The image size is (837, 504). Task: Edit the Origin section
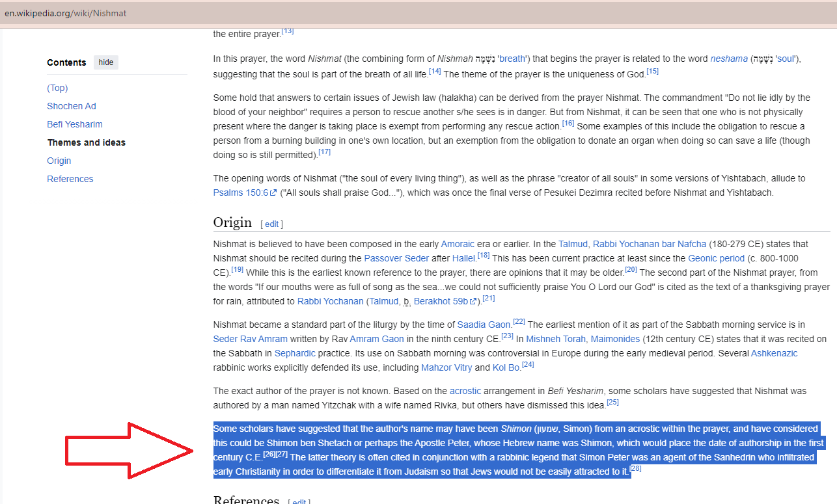pos(271,224)
